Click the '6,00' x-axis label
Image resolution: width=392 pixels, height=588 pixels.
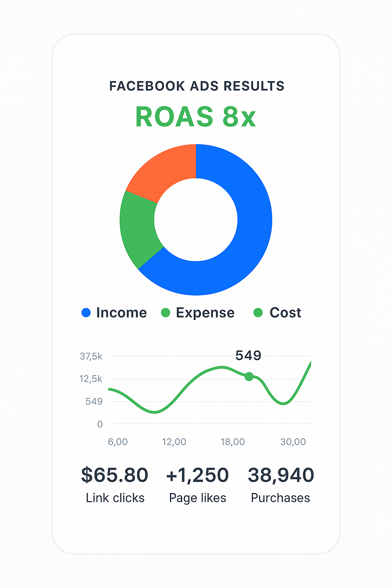(x=118, y=442)
